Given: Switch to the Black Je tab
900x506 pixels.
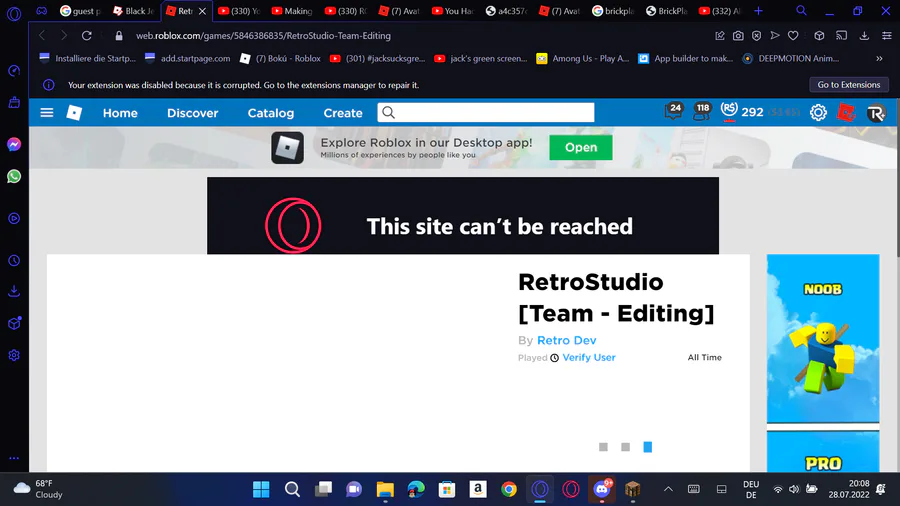Looking at the screenshot, I should pyautogui.click(x=133, y=11).
